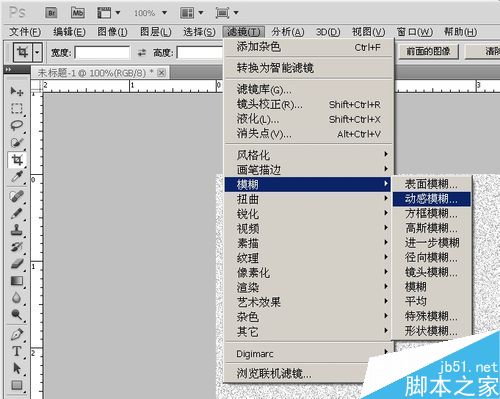The image size is (500, 399).
Task: Select the Spot Healing Brush tool
Action: (x=17, y=196)
